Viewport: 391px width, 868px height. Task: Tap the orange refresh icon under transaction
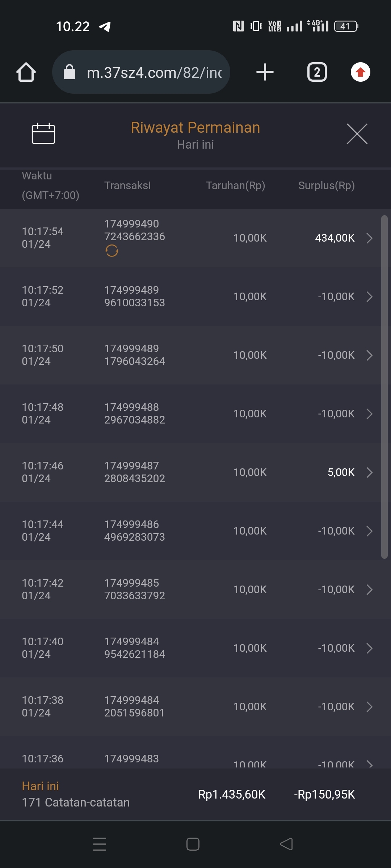click(112, 251)
